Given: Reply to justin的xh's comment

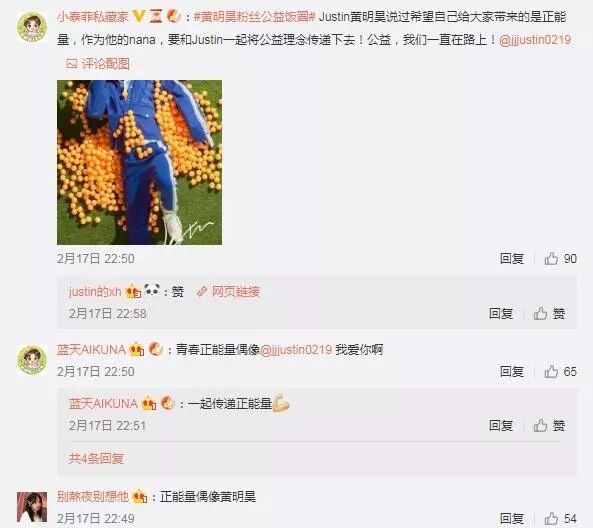Looking at the screenshot, I should coord(501,314).
